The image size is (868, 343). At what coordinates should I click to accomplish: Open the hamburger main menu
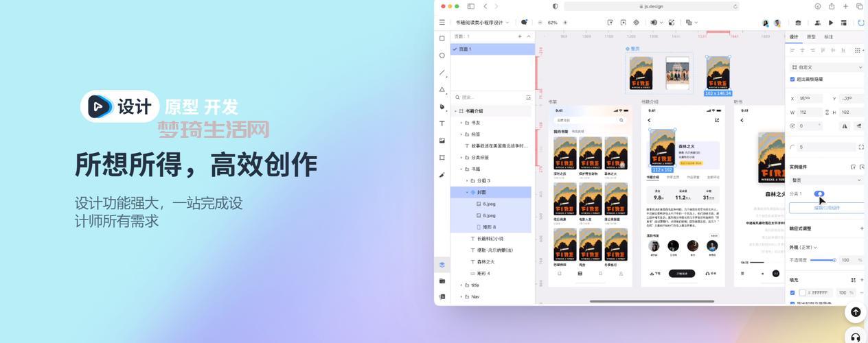pyautogui.click(x=442, y=23)
